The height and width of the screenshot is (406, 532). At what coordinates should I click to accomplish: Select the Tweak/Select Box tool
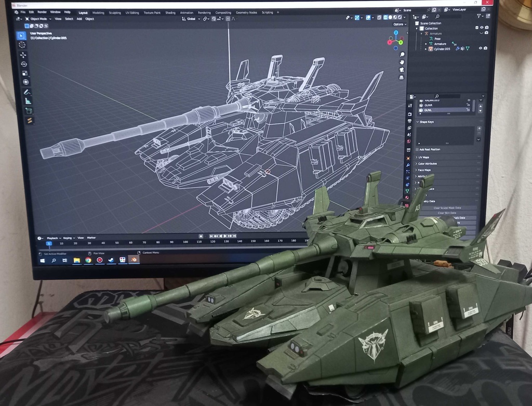[22, 34]
